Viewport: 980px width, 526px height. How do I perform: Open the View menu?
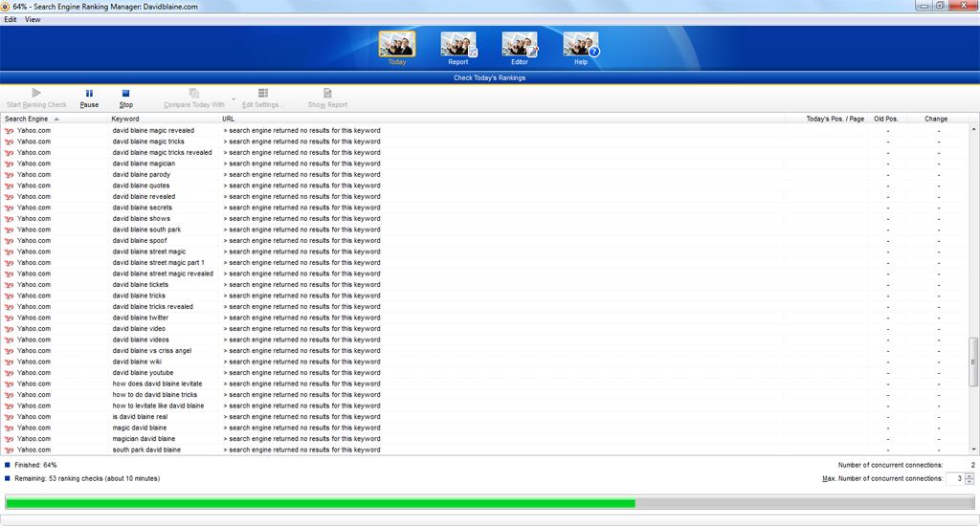pos(33,19)
